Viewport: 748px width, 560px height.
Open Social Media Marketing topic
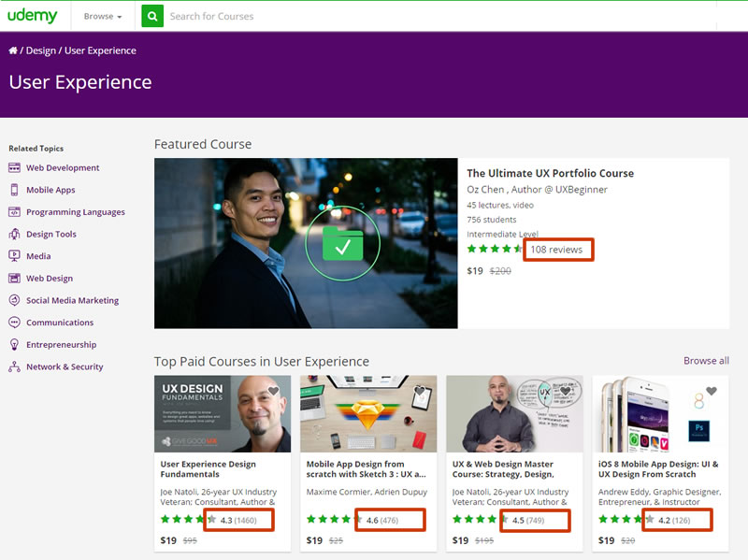[73, 300]
